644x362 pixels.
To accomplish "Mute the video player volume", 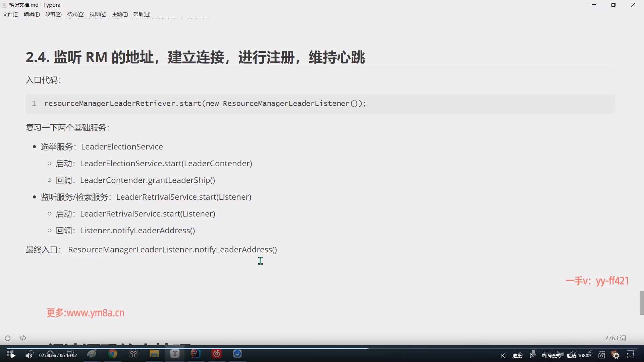I will [29, 355].
